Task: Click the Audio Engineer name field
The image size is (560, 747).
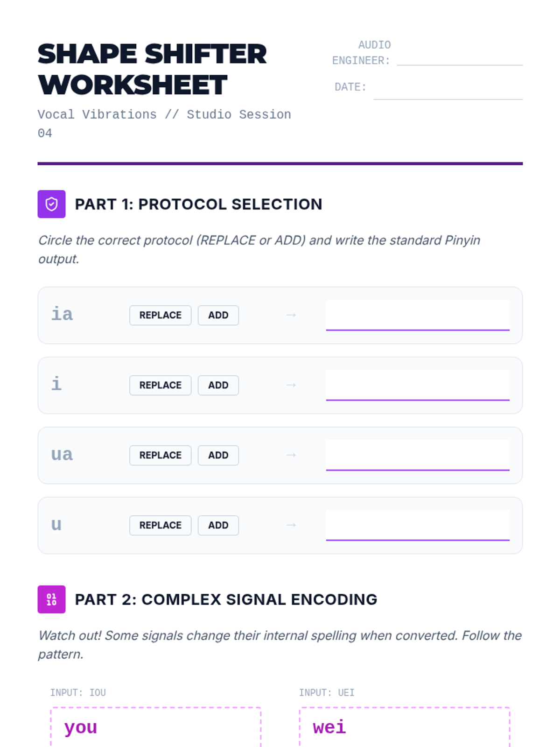Action: coord(459,58)
